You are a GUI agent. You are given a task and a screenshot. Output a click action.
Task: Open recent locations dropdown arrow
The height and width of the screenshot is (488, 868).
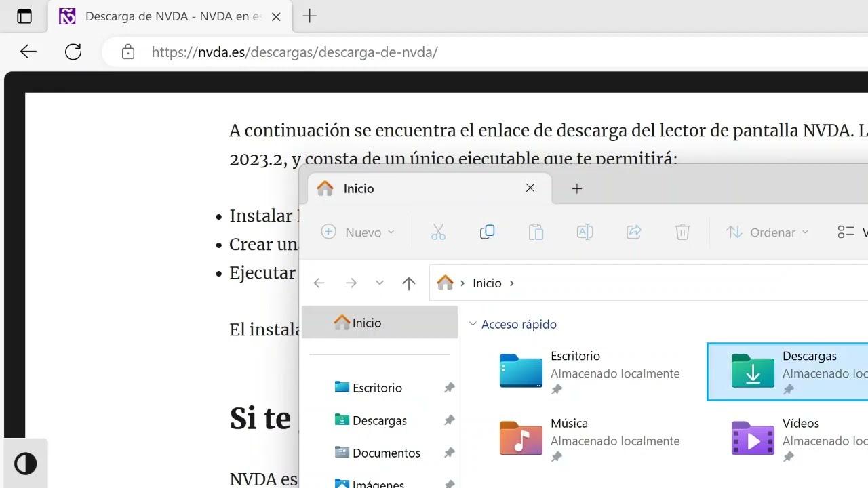pyautogui.click(x=380, y=283)
